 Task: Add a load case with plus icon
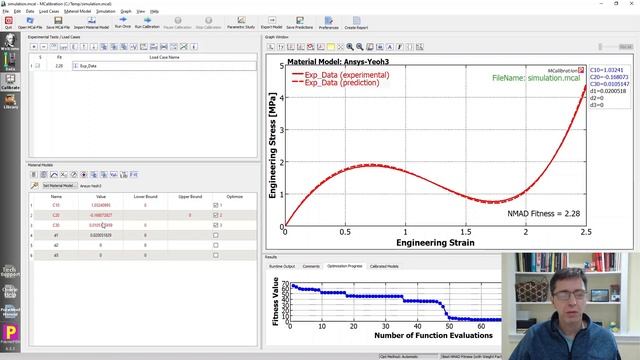(x=34, y=47)
